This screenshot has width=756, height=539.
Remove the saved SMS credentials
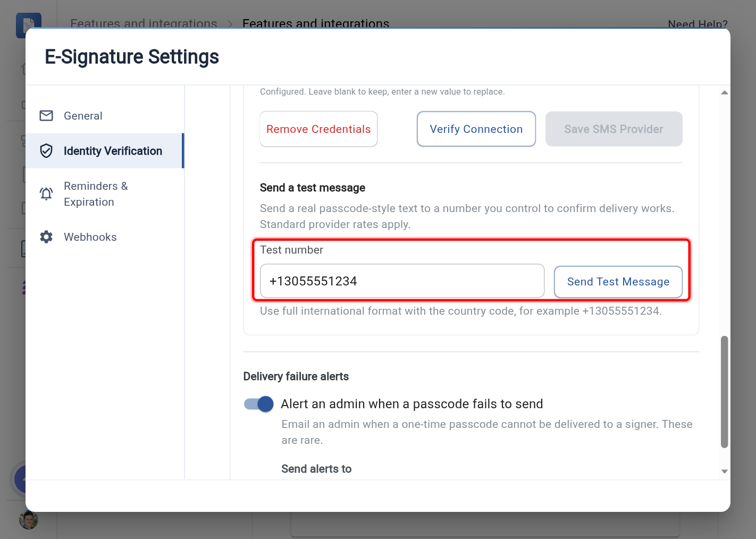coord(318,129)
